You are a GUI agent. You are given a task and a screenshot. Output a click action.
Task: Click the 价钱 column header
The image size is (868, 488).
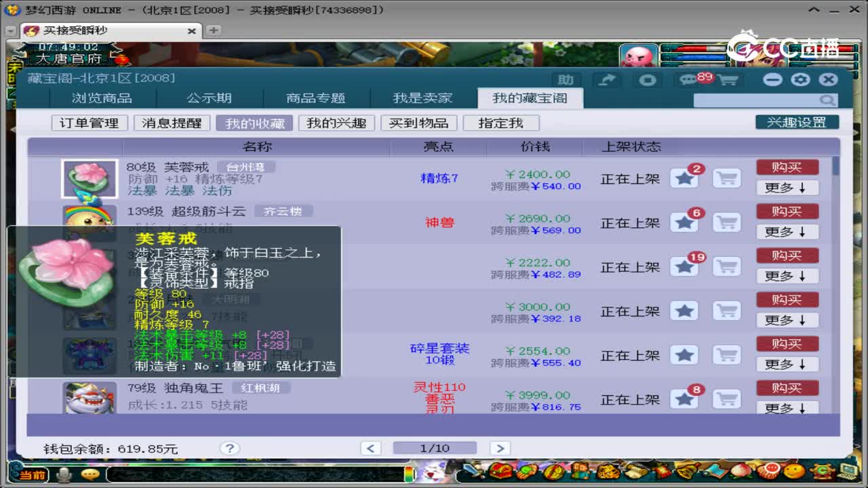tap(535, 146)
